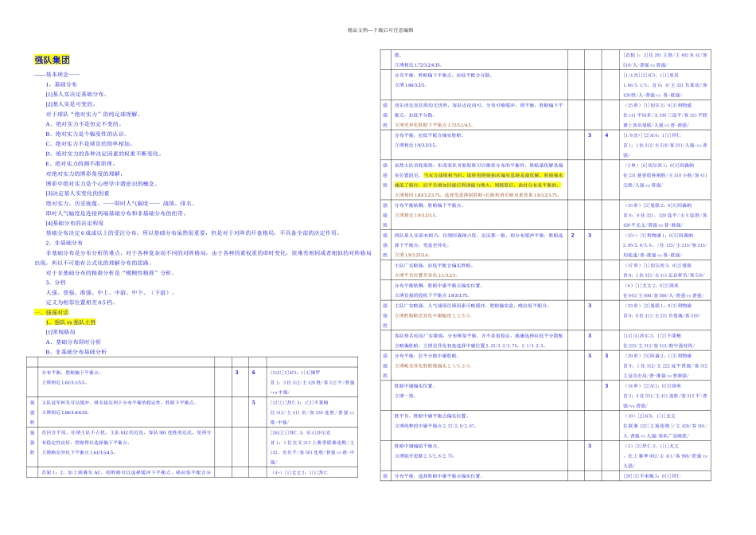Click the line 'B、绝对实力是个幅度性的认识。'

[86, 134]
